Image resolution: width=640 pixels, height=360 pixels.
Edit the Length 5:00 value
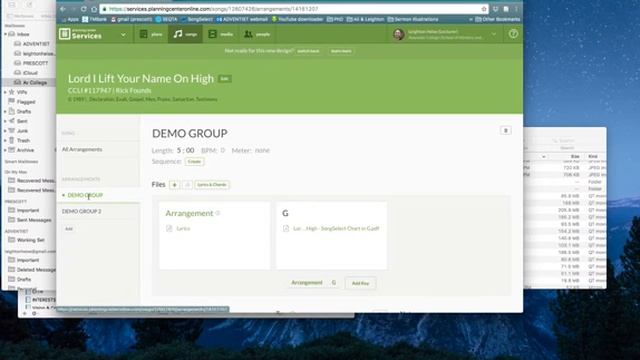185,150
